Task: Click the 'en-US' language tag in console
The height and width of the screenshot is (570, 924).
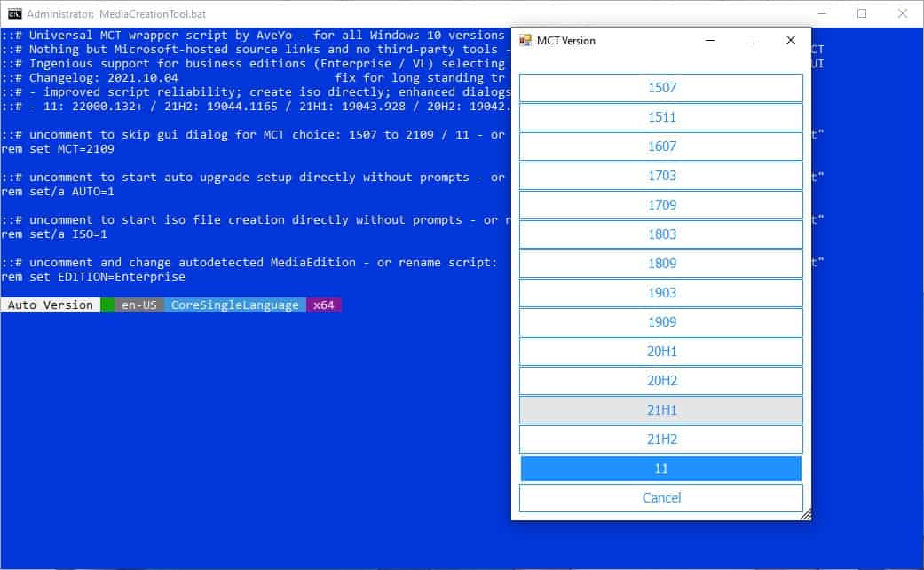Action: tap(139, 305)
